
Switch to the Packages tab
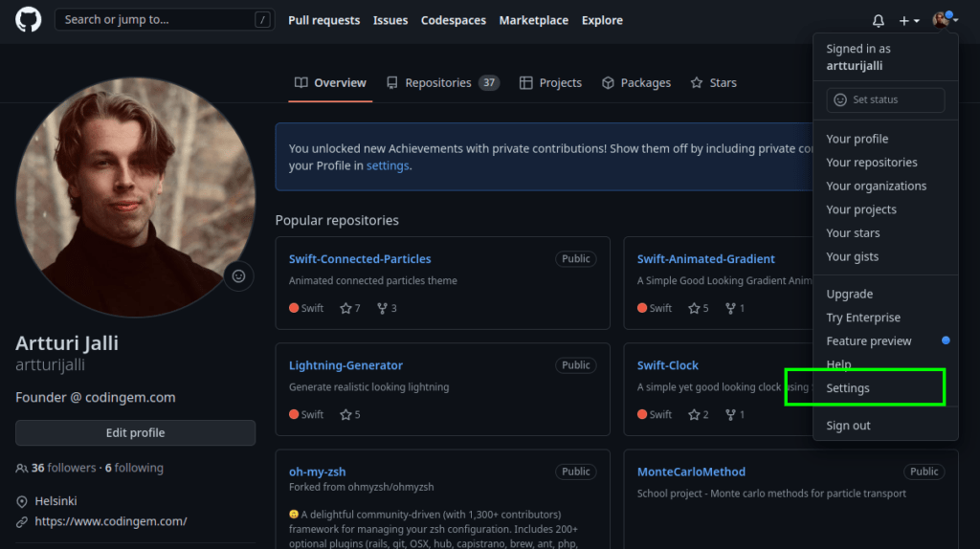click(636, 82)
